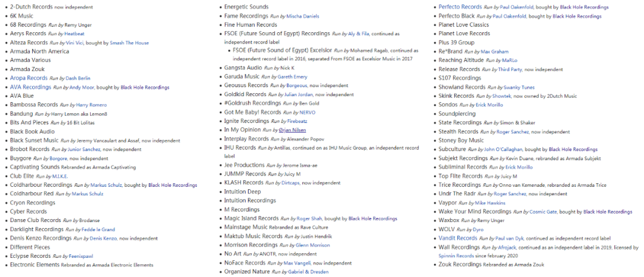The image size is (644, 277).
Task: Click the 'Black Book Audio' entry
Action: pyautogui.click(x=32, y=131)
